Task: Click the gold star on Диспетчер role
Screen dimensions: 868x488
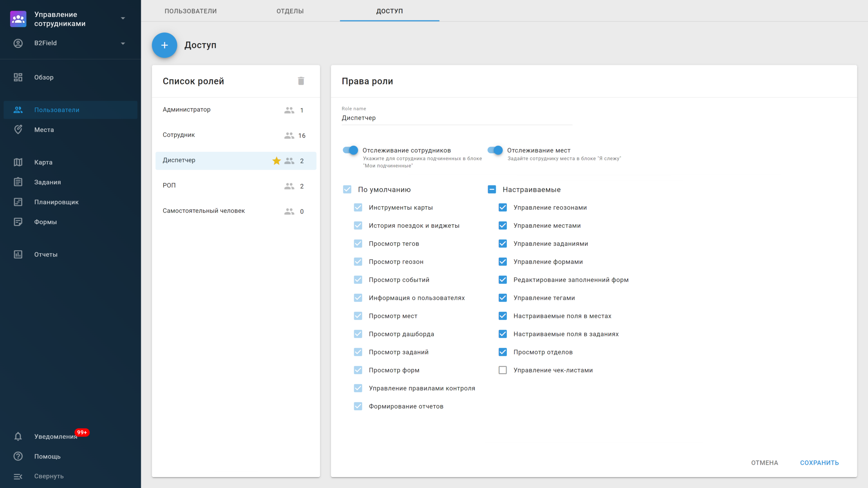Action: pos(277,161)
